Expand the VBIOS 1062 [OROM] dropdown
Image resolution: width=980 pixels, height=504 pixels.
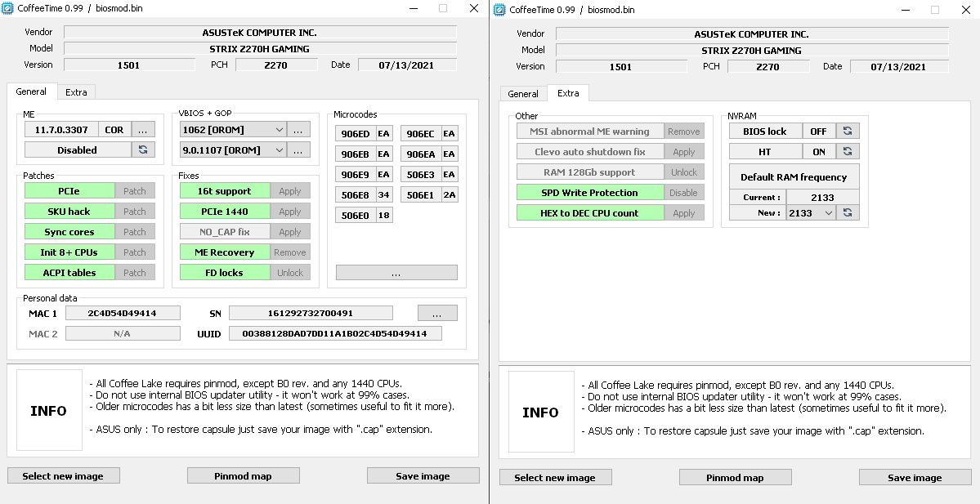(x=279, y=130)
